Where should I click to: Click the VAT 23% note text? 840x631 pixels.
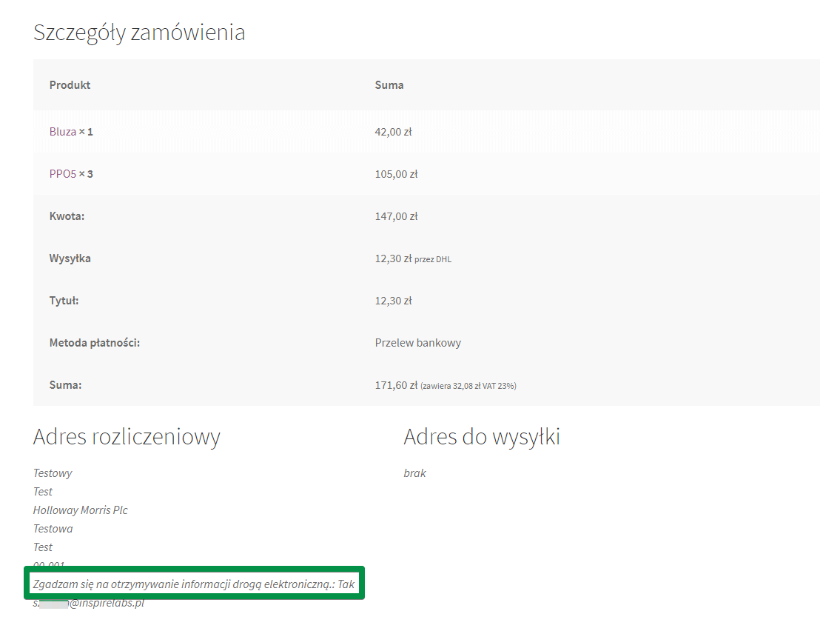click(468, 386)
